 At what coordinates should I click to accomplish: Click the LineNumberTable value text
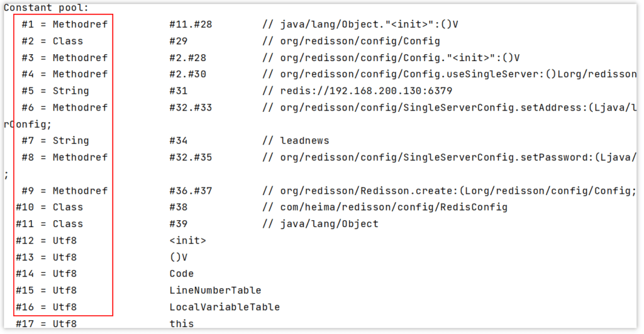click(215, 290)
